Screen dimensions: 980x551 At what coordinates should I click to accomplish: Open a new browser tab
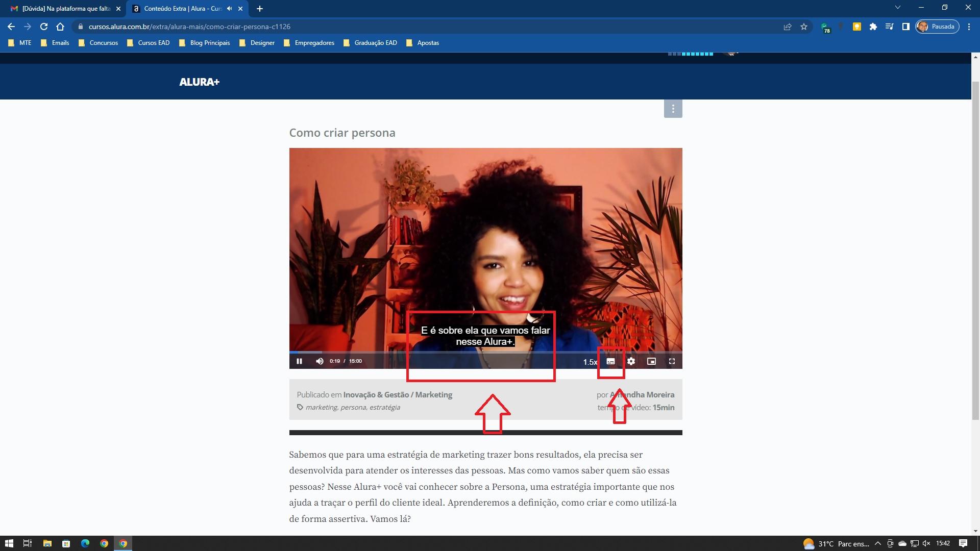pos(259,9)
